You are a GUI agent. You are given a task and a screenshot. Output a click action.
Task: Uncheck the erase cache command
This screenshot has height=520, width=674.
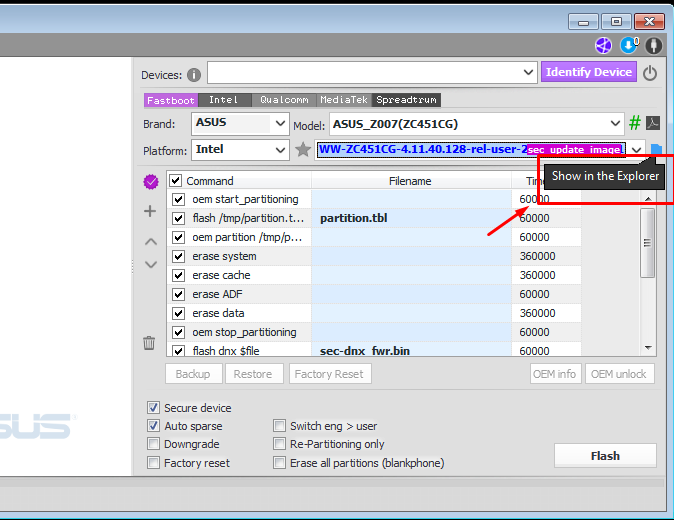click(178, 275)
